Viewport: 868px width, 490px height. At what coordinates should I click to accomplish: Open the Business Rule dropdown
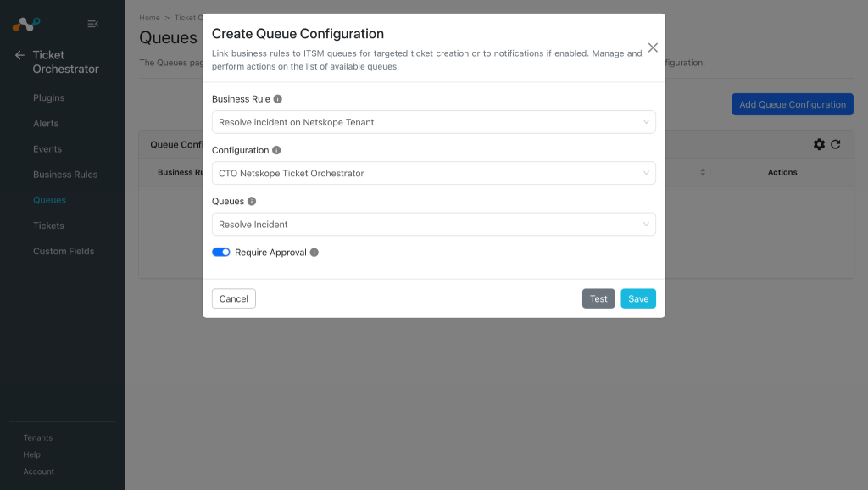point(433,122)
